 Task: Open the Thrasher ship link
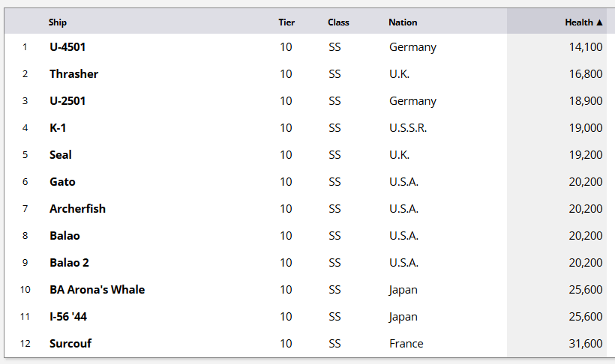click(73, 74)
